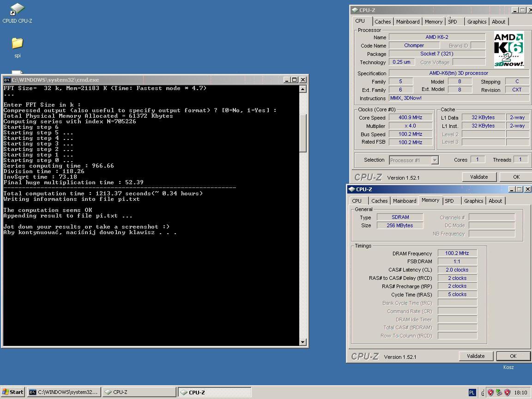Click the cmd window scroll-up arrow

pyautogui.click(x=303, y=89)
